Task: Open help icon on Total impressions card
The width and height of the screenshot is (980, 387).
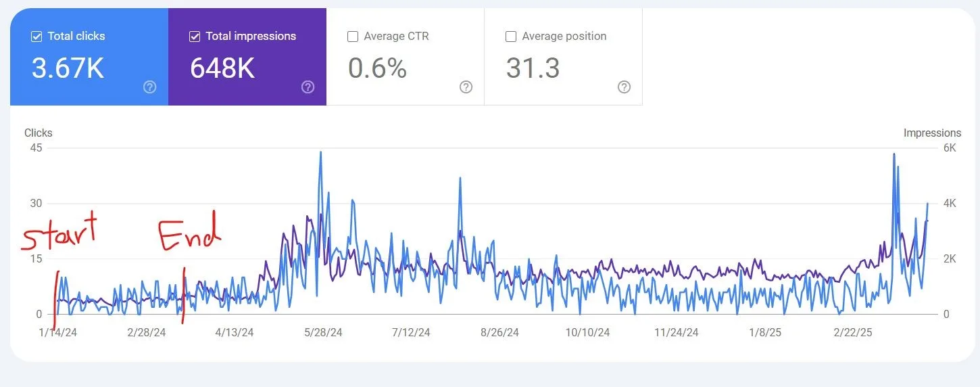Action: [x=308, y=87]
